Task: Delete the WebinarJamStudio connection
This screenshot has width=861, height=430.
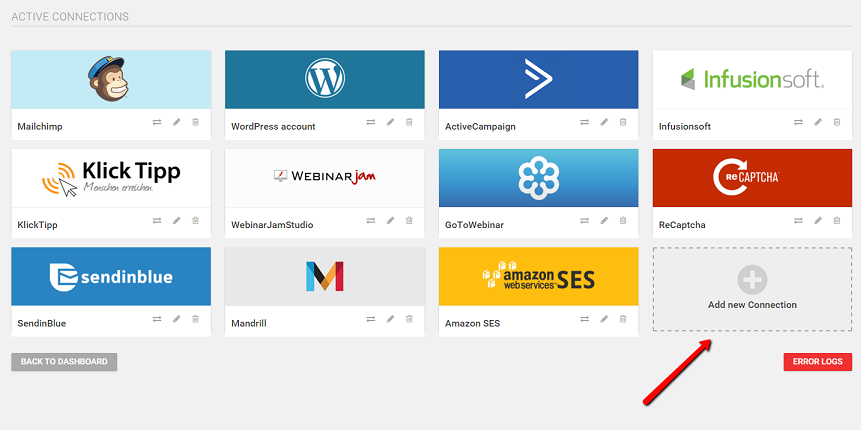Action: [409, 220]
